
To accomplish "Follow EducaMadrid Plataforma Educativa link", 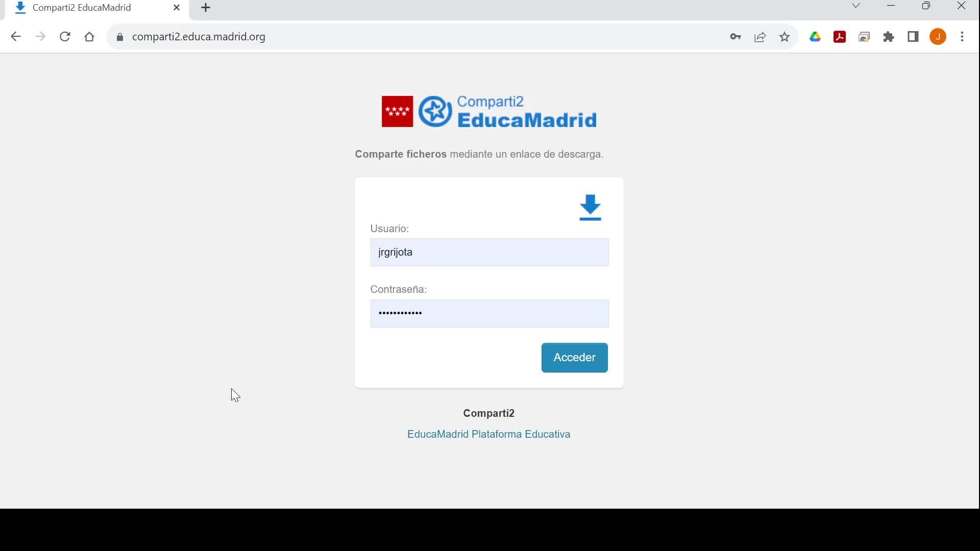I will (488, 434).
